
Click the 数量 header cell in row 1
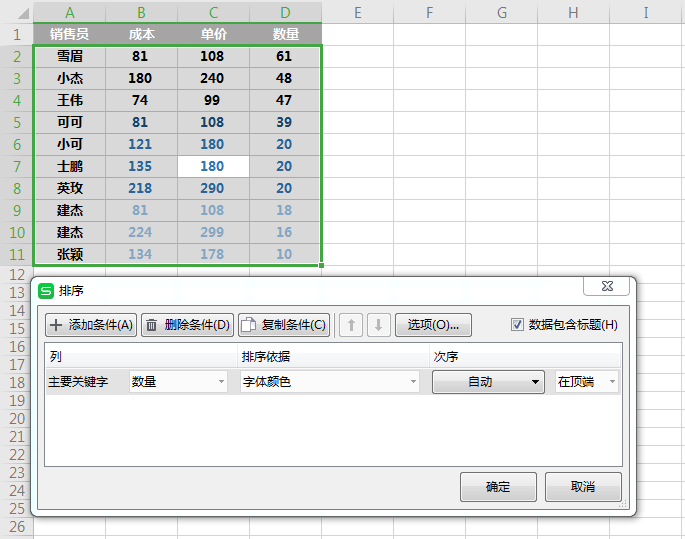(x=285, y=34)
